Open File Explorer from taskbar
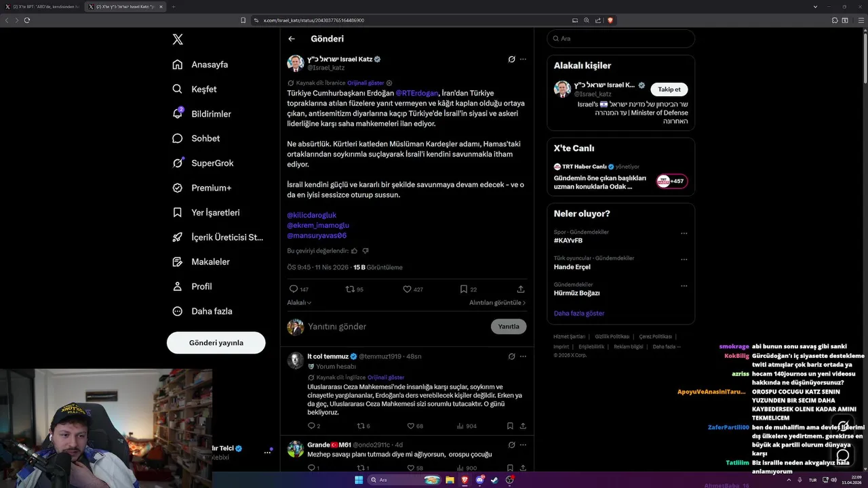 click(450, 480)
